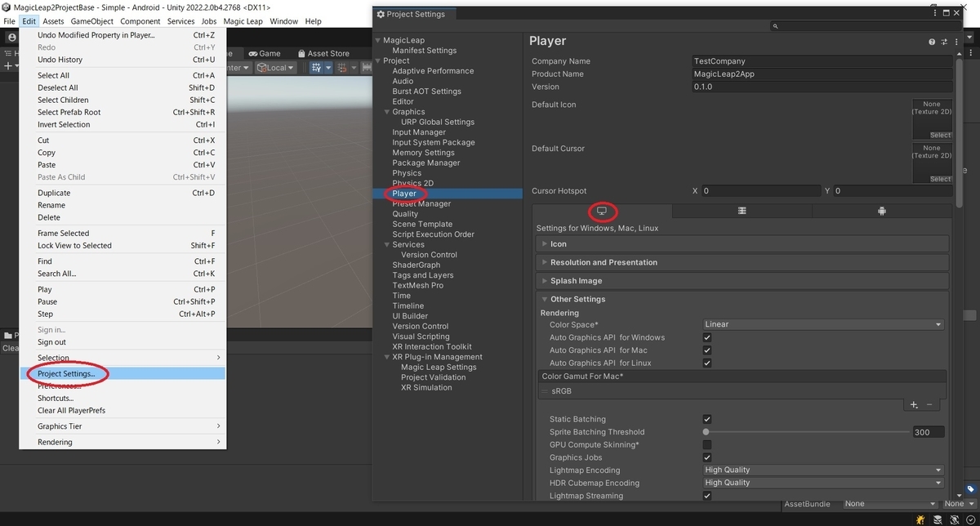
Task: Adjust Sprite Batching Threshold slider handle
Action: tap(706, 432)
